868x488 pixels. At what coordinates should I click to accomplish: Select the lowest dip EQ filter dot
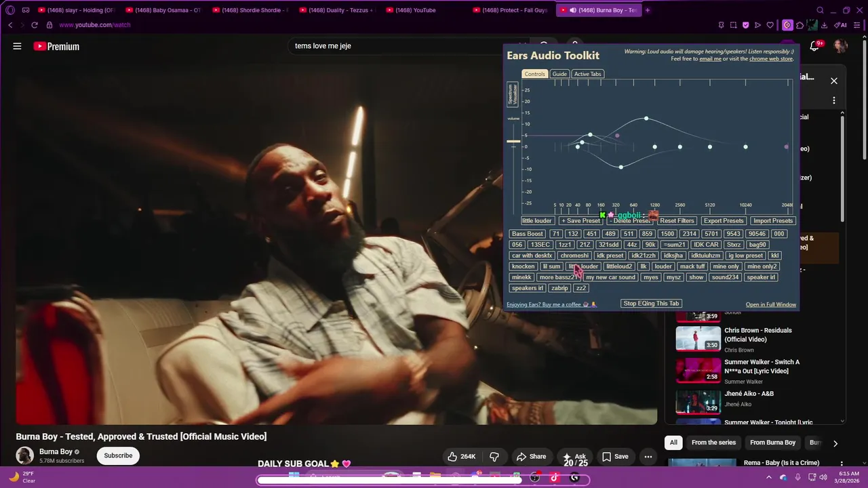tap(620, 167)
